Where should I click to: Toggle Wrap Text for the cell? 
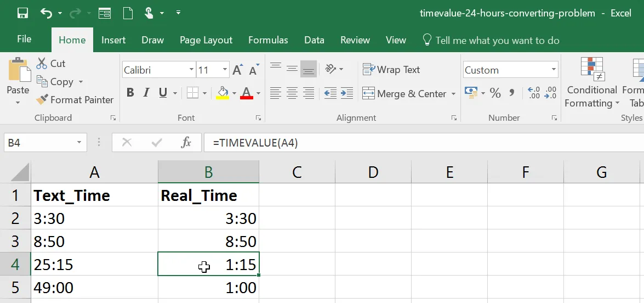[391, 70]
